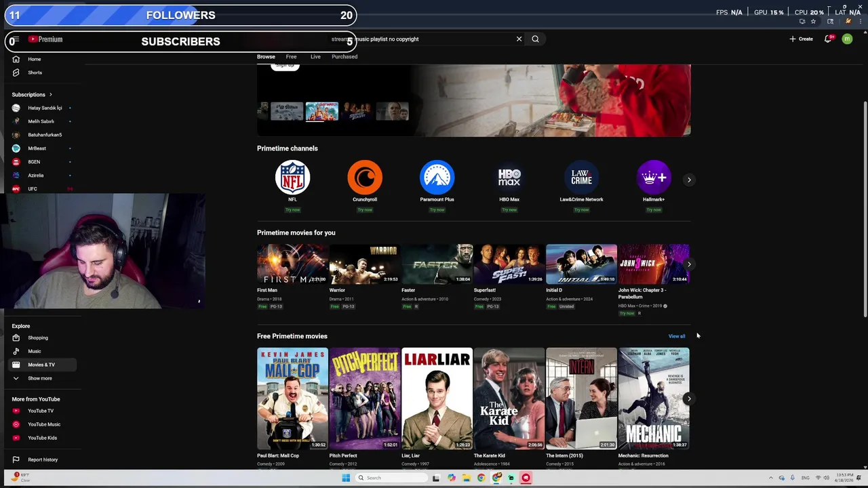868x488 pixels.
Task: Open the Faster movie thumbnail
Action: [x=437, y=264]
